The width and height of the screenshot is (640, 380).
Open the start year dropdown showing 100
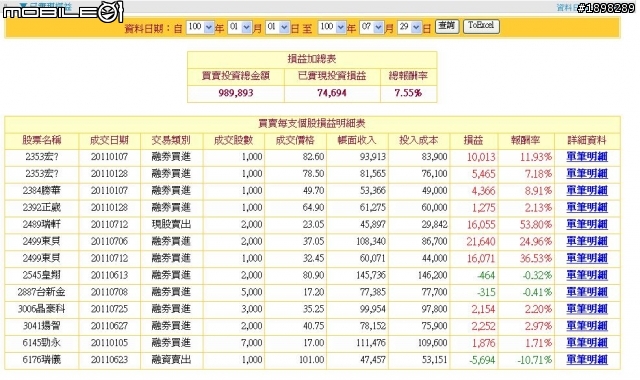coord(200,27)
